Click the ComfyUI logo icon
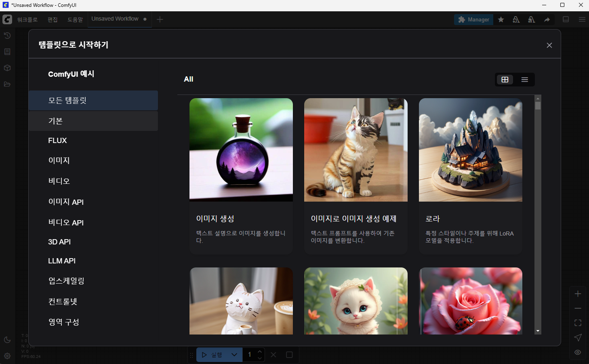 pyautogui.click(x=7, y=19)
